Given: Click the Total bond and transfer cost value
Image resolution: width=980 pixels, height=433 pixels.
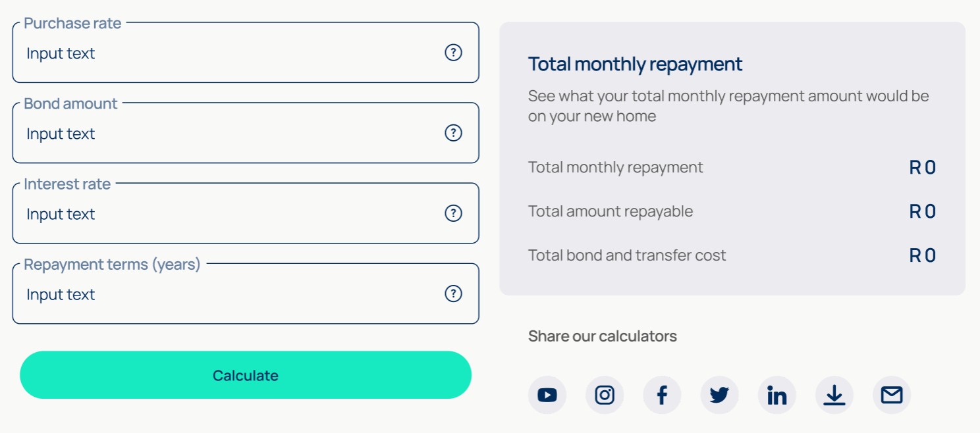Looking at the screenshot, I should tap(923, 255).
